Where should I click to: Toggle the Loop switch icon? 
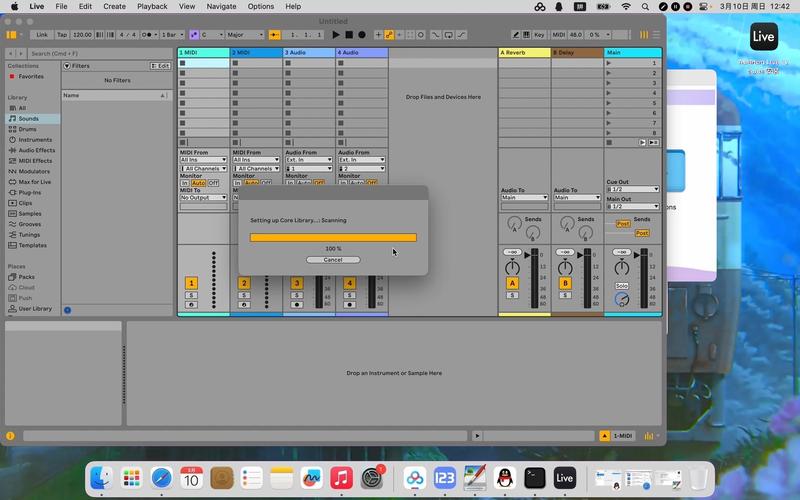(448, 35)
